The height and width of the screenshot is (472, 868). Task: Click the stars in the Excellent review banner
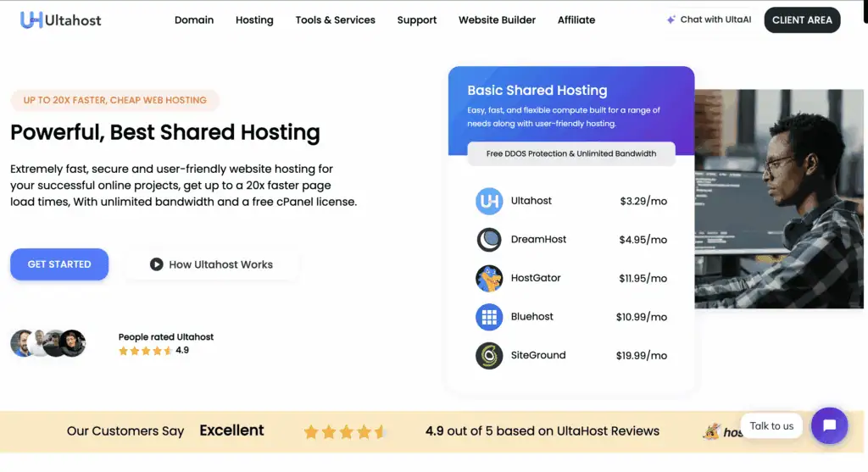pyautogui.click(x=344, y=431)
